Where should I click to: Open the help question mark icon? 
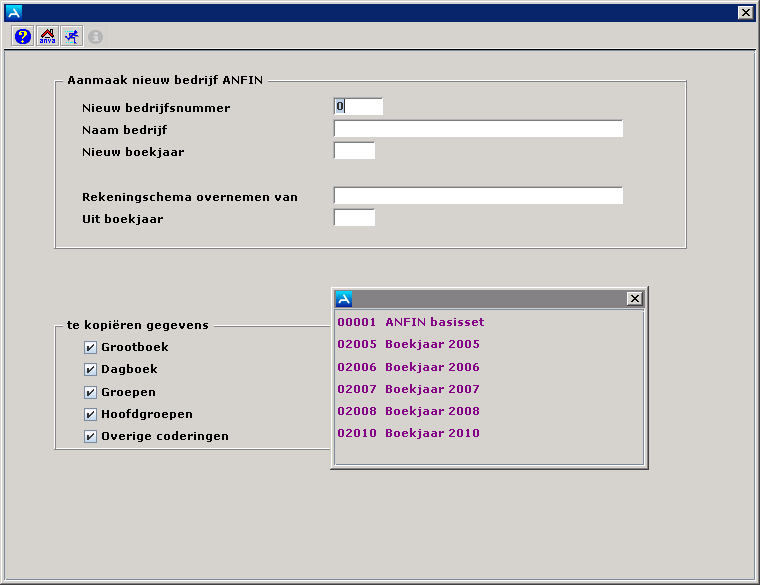[22, 36]
